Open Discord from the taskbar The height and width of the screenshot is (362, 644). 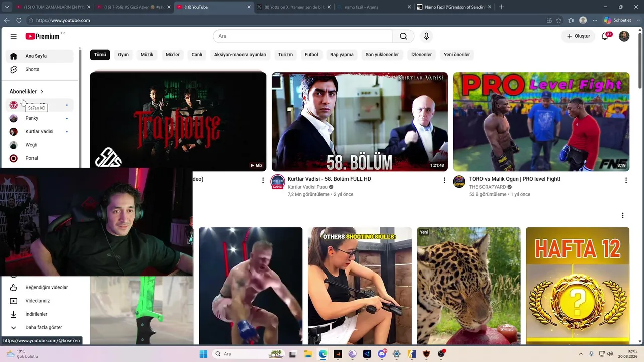pyautogui.click(x=382, y=354)
